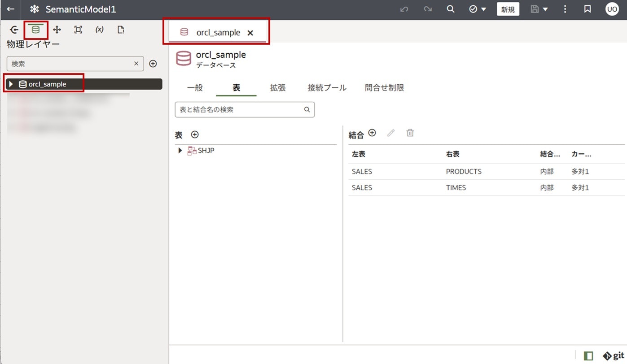Open the connections icon in sidebar toolbar
This screenshot has height=364, width=627.
(14, 30)
